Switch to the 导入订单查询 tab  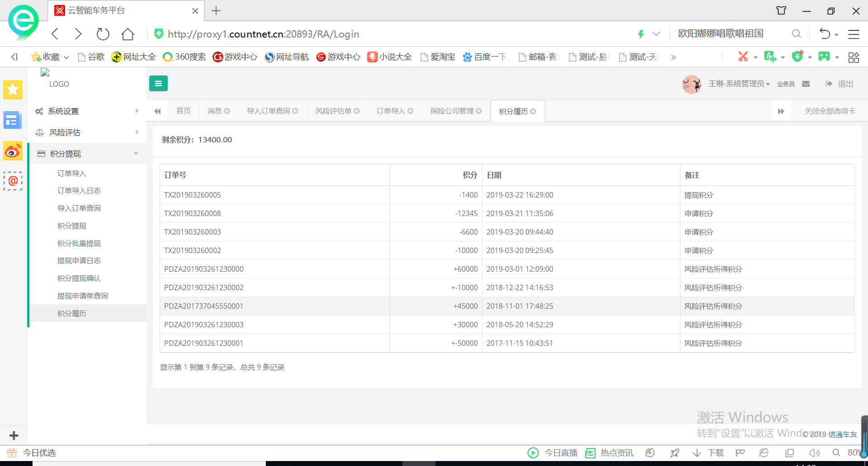[268, 111]
